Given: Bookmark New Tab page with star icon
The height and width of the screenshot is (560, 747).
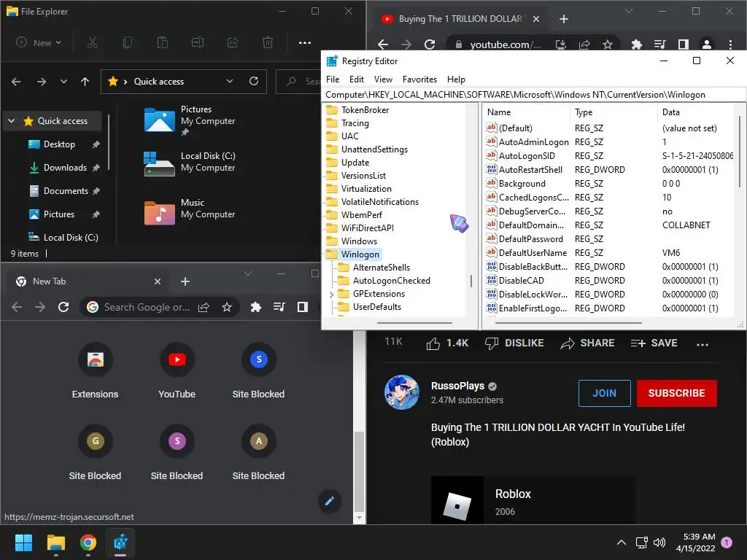Looking at the screenshot, I should (x=227, y=307).
